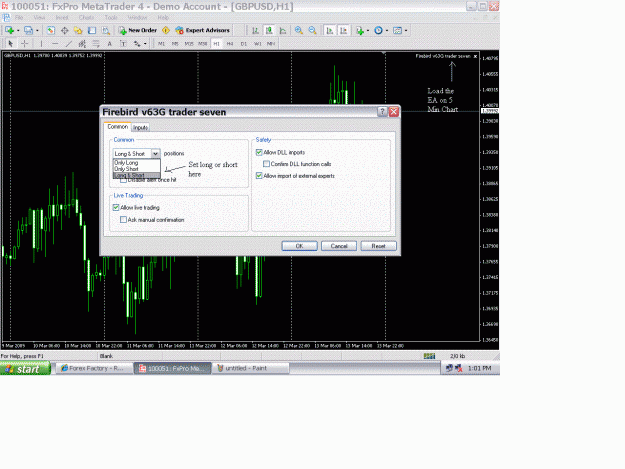Click OK in Firebird dialog
625x469 pixels.
point(299,246)
